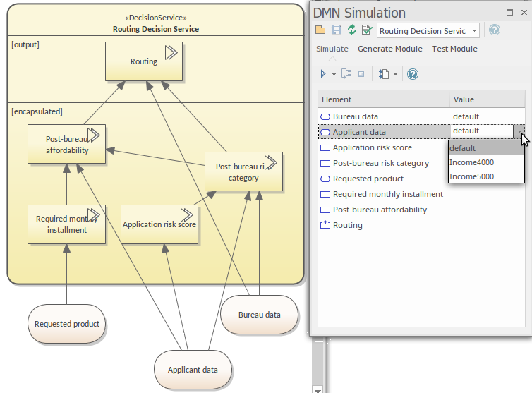
Task: Expand the run button dropdown arrow
Action: pos(334,74)
